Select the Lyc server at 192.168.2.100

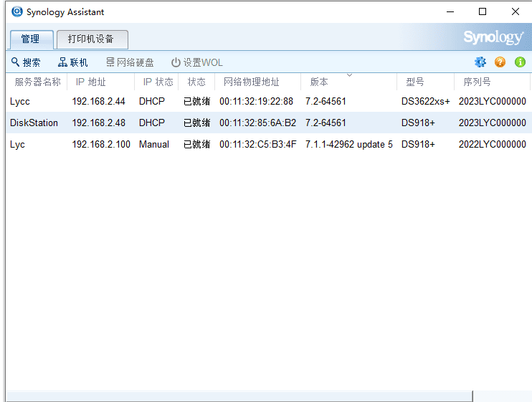(x=17, y=144)
